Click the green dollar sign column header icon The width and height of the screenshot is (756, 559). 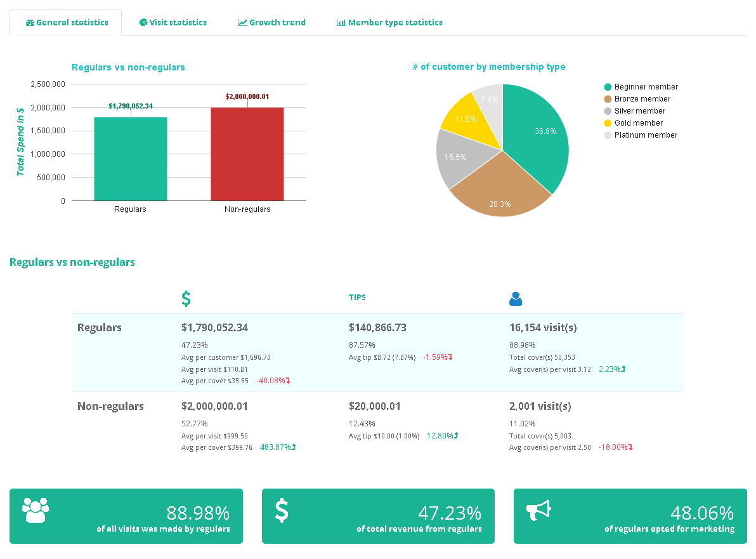186,297
